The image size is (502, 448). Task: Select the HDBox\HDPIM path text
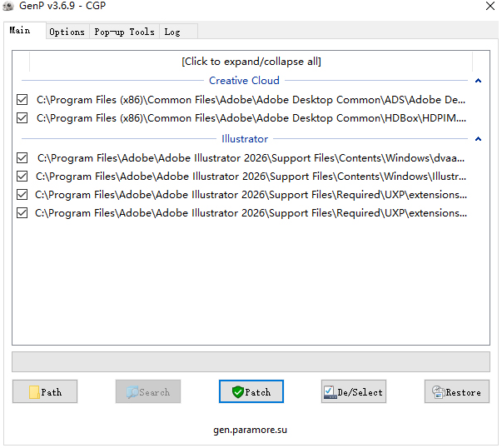point(251,118)
